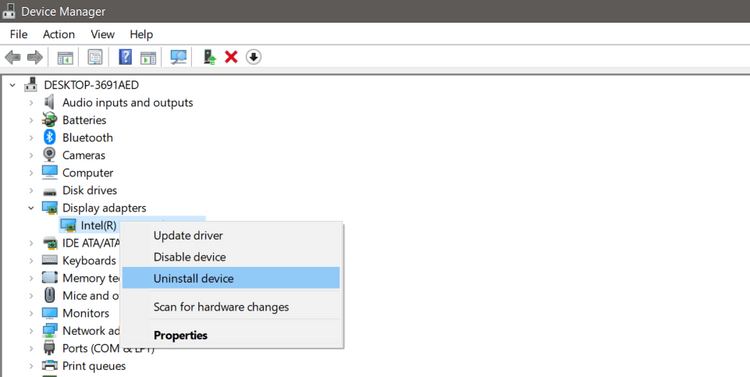Image resolution: width=750 pixels, height=377 pixels.
Task: Click the Computer monitor icon
Action: pyautogui.click(x=49, y=172)
